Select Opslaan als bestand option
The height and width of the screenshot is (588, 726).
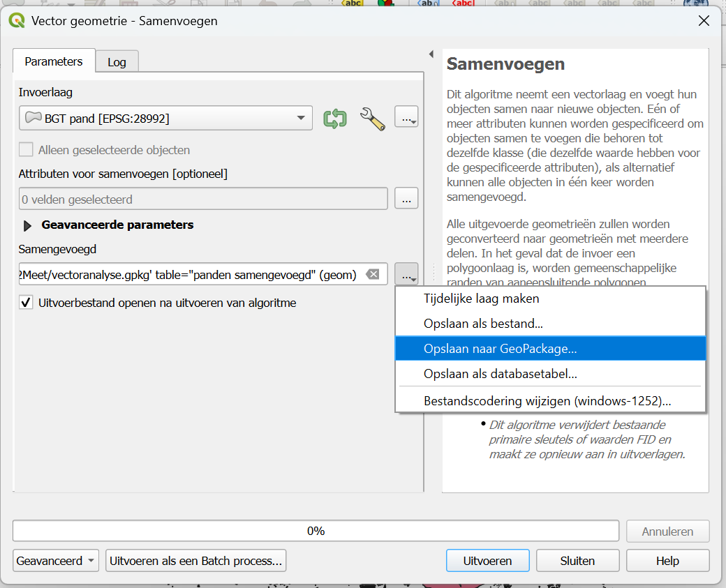tap(483, 324)
